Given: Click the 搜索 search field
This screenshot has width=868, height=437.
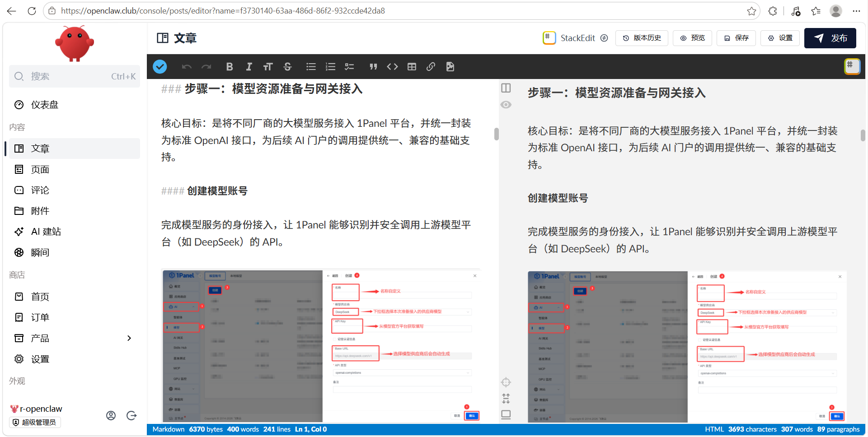Looking at the screenshot, I should (x=75, y=76).
